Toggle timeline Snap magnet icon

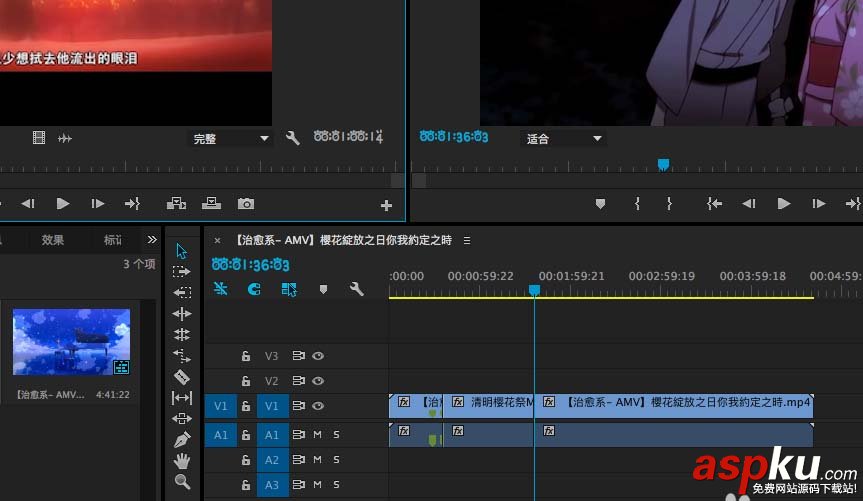pyautogui.click(x=254, y=289)
